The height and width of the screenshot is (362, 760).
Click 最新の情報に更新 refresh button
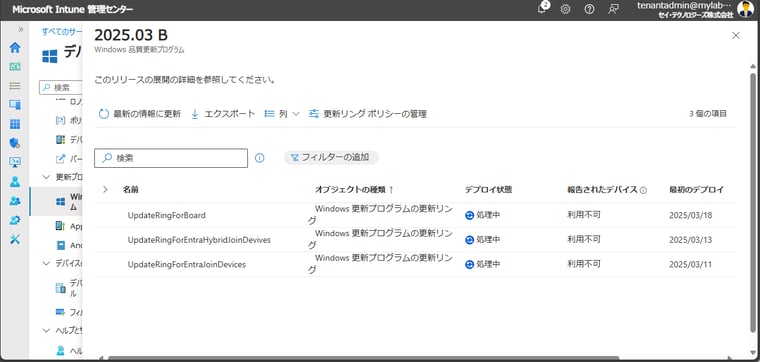(140, 114)
